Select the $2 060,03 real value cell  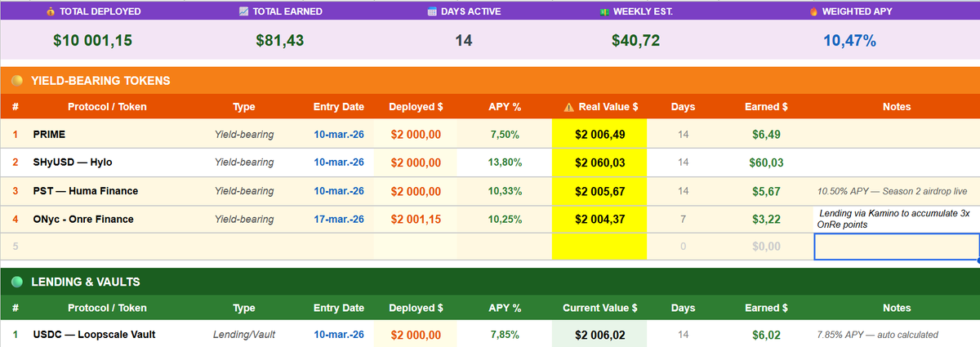pos(599,162)
